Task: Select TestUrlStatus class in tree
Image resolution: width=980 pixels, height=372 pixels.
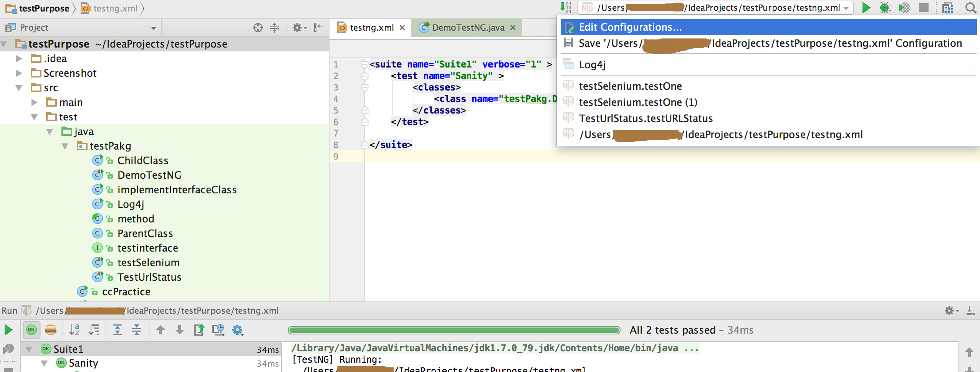Action: tap(149, 277)
